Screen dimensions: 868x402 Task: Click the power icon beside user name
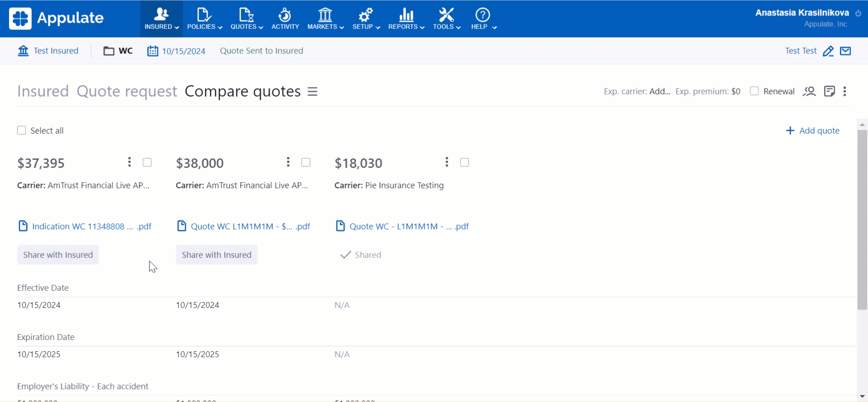858,13
